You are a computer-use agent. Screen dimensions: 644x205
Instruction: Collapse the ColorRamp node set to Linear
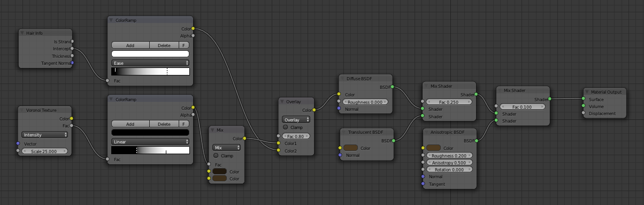112,99
